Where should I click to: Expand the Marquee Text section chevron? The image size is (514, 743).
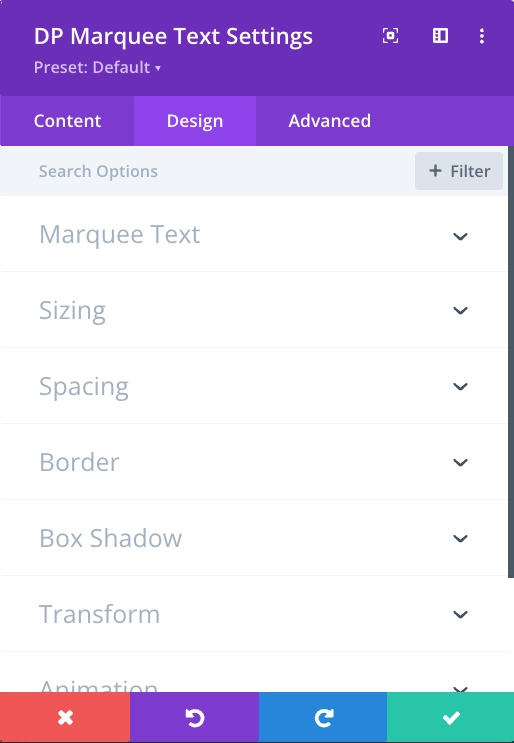tap(460, 236)
